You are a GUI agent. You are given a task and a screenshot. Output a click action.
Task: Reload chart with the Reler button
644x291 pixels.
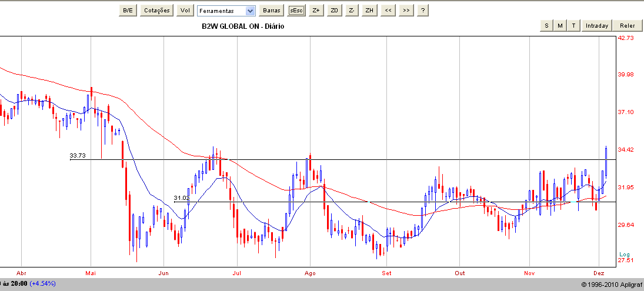[x=627, y=25]
